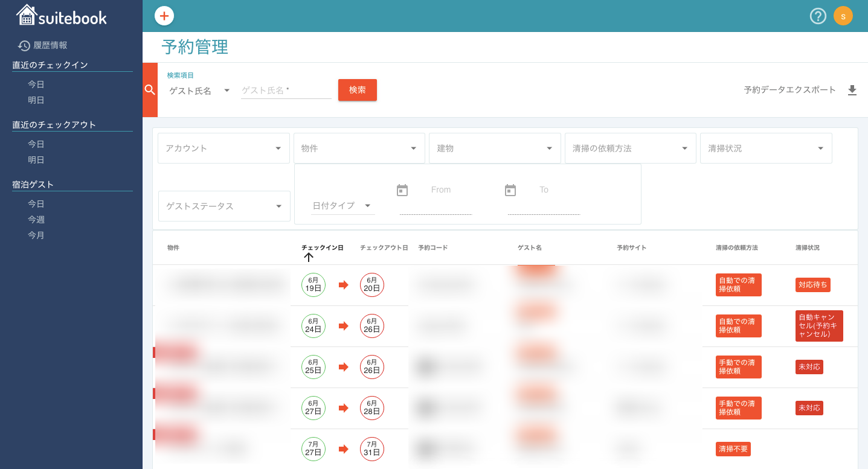Image resolution: width=868 pixels, height=469 pixels.
Task: Click the red 7月31日 check-out circle
Action: point(372,449)
